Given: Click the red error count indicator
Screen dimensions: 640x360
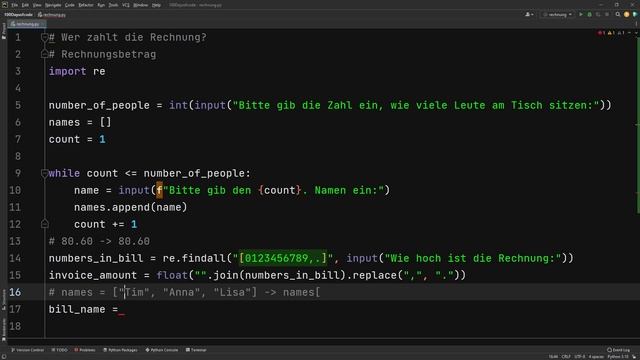Looking at the screenshot, I should tap(601, 33).
